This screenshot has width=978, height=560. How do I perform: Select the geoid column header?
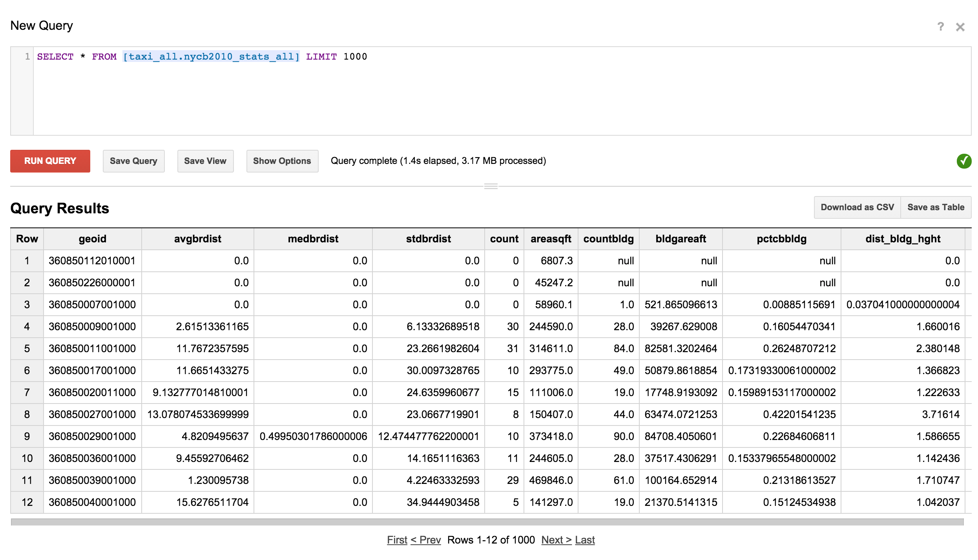pyautogui.click(x=92, y=238)
